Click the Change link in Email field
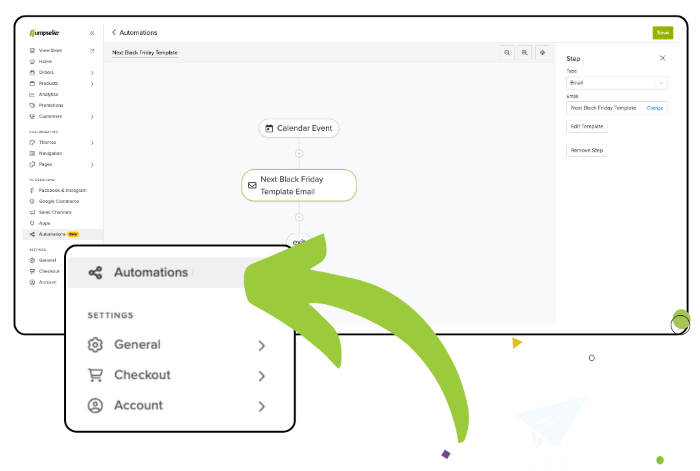Screen dimensions: 700x471 654,107
